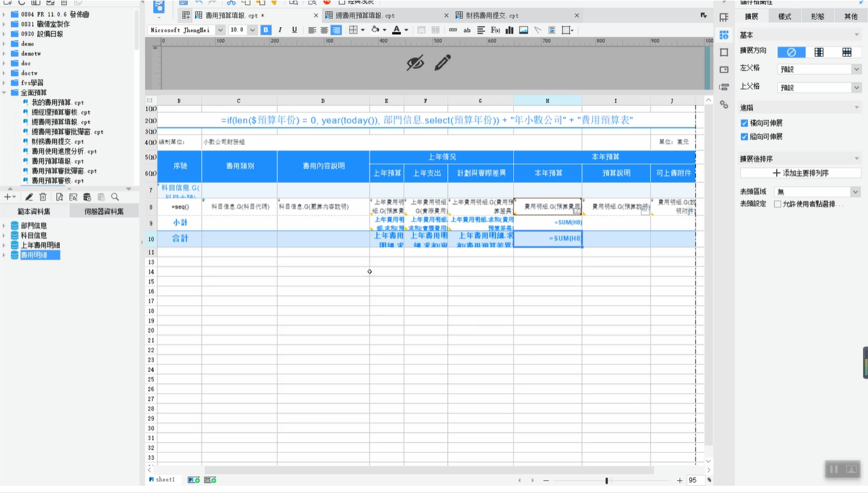Select the 上年費用明細 dataset
The width and height of the screenshot is (868, 493).
[x=40, y=245]
